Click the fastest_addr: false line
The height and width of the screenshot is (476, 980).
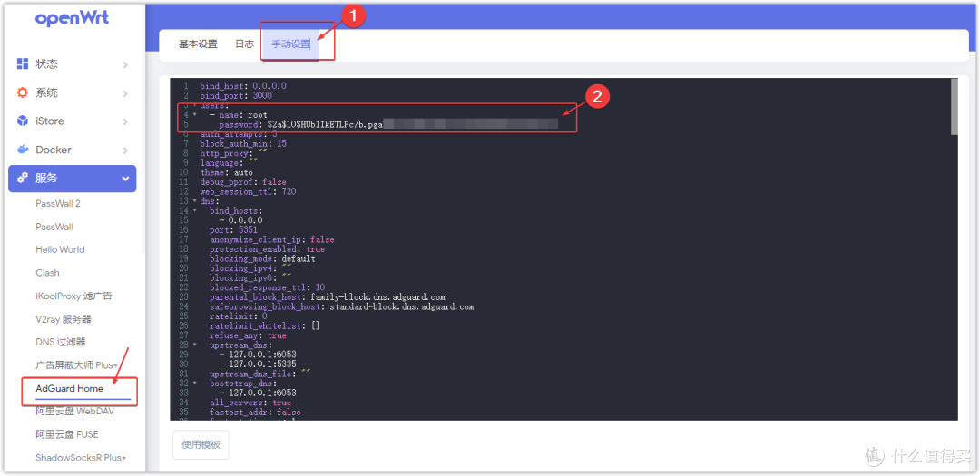click(255, 413)
